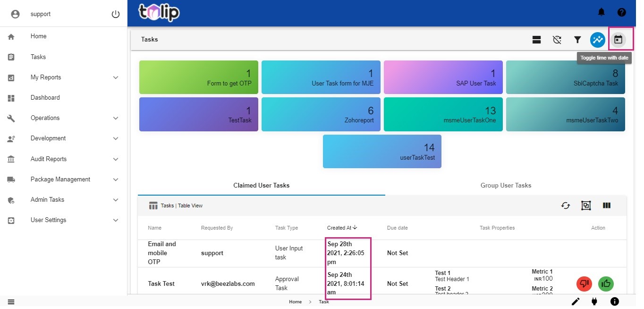Click the pencil edit icon in bottom bar

(576, 301)
